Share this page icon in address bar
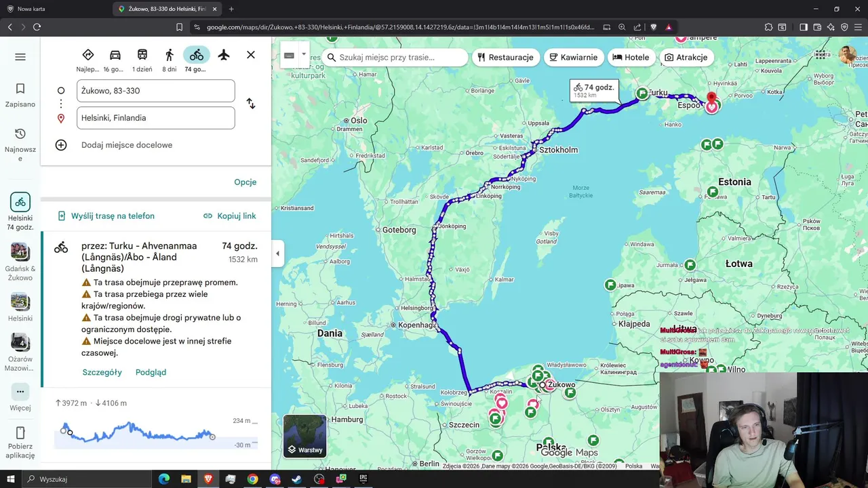The width and height of the screenshot is (868, 488). point(637,27)
